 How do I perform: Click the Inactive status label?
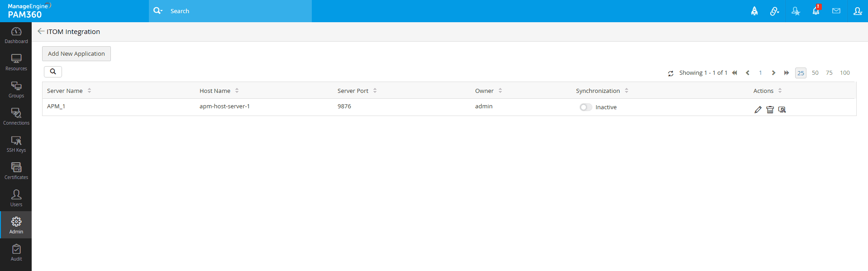(606, 107)
